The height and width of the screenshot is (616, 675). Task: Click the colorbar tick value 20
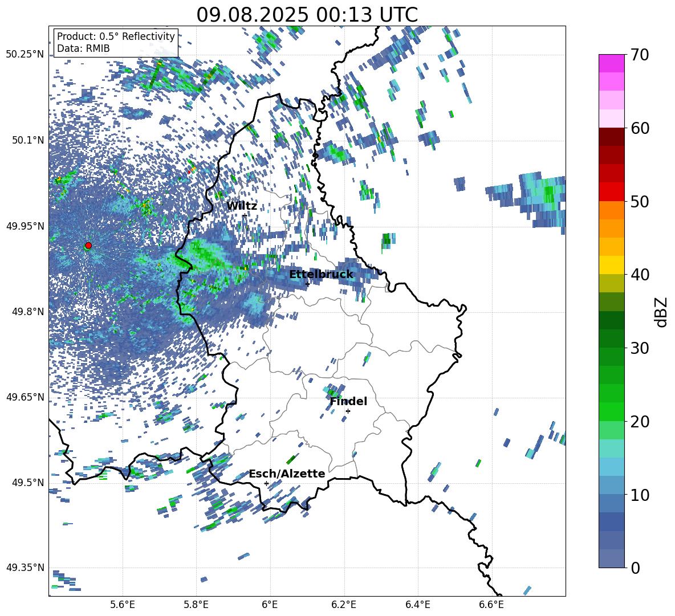coord(639,421)
